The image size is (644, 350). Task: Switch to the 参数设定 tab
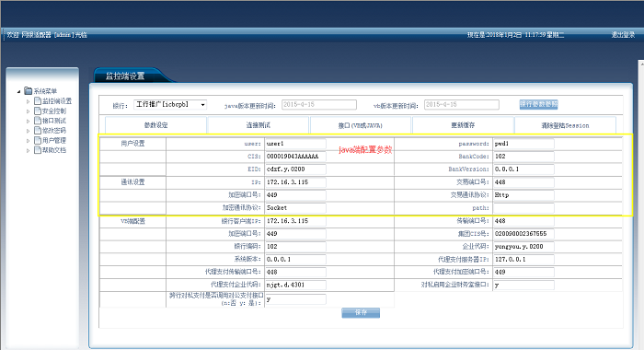coord(155,125)
